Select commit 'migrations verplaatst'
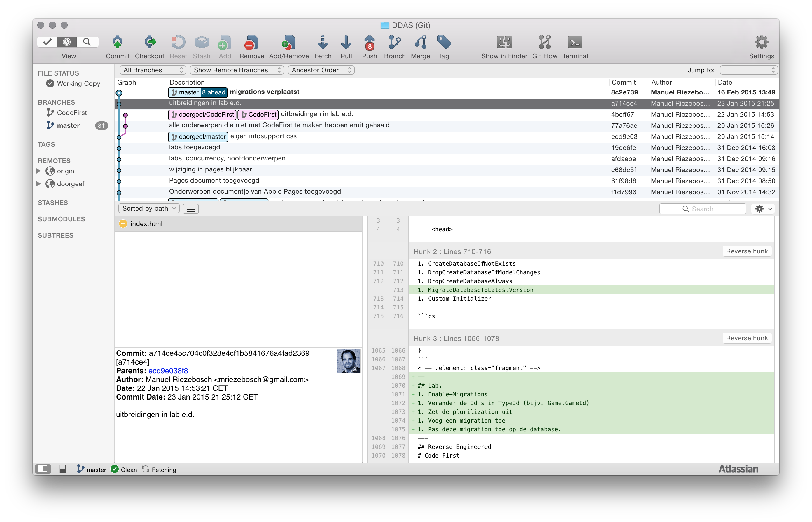The image size is (812, 522). click(447, 92)
